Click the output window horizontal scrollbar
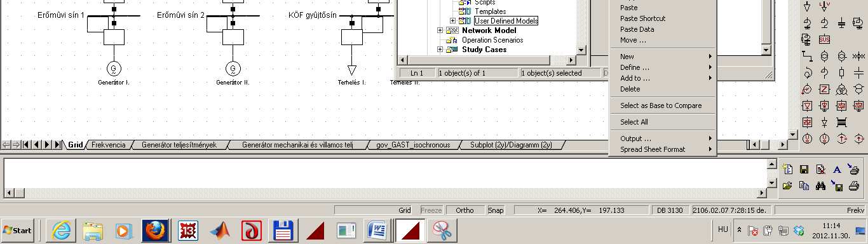 (x=385, y=193)
